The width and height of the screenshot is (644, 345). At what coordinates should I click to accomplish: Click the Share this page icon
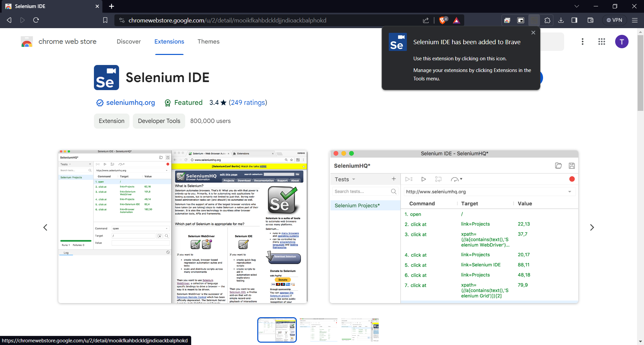coord(426,20)
